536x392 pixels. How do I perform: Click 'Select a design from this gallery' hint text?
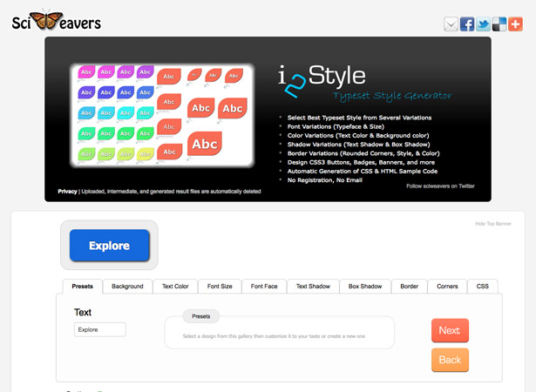274,336
